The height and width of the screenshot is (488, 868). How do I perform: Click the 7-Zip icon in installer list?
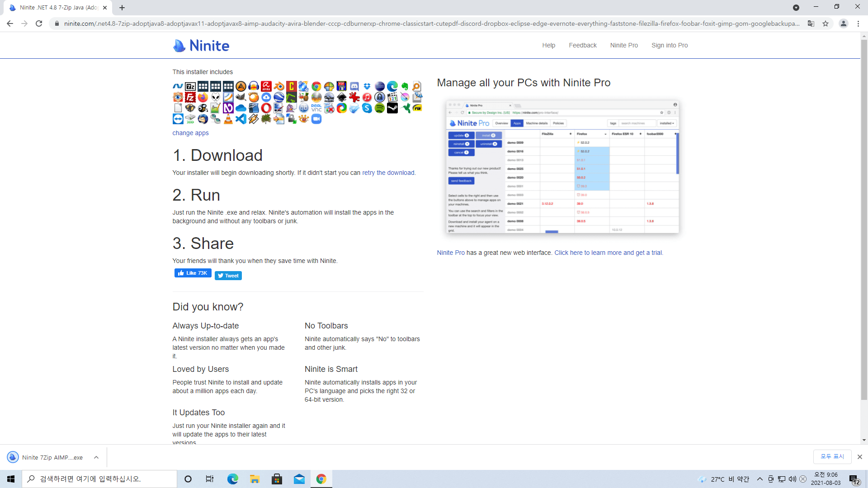click(x=190, y=86)
